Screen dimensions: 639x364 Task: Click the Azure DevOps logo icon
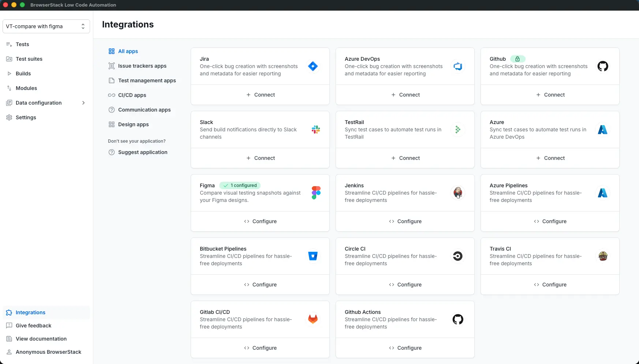tap(458, 66)
